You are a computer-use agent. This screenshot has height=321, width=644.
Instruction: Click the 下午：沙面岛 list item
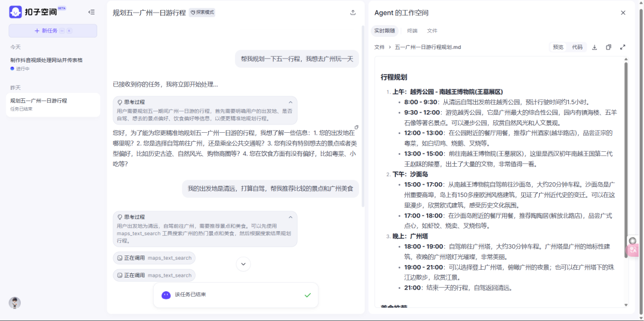click(x=410, y=174)
